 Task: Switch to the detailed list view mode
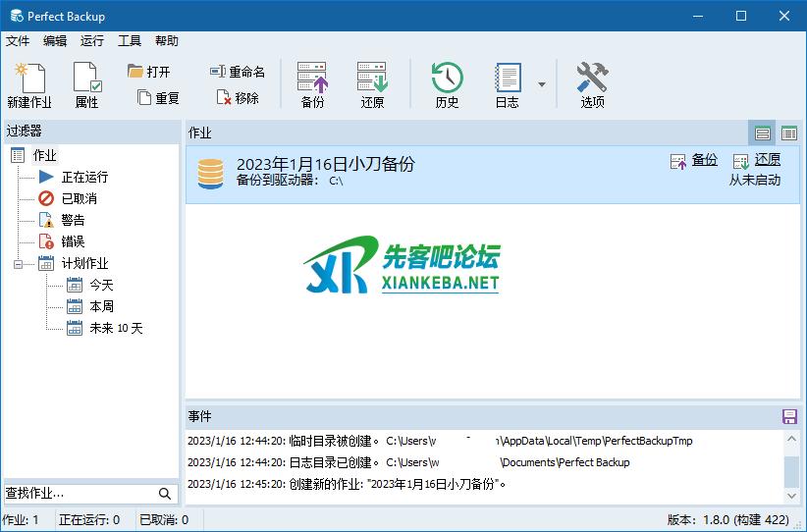pos(788,133)
